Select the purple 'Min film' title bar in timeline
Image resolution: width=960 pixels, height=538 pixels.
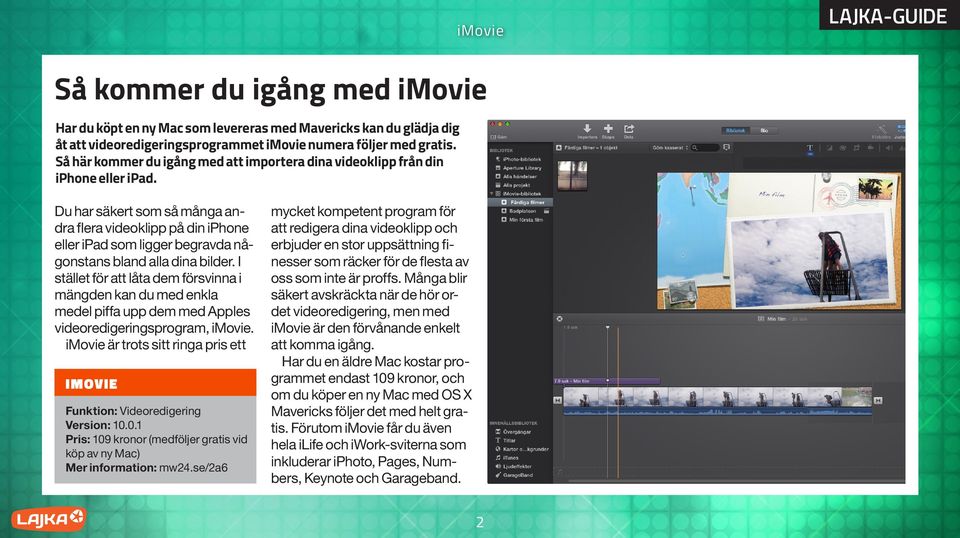607,381
